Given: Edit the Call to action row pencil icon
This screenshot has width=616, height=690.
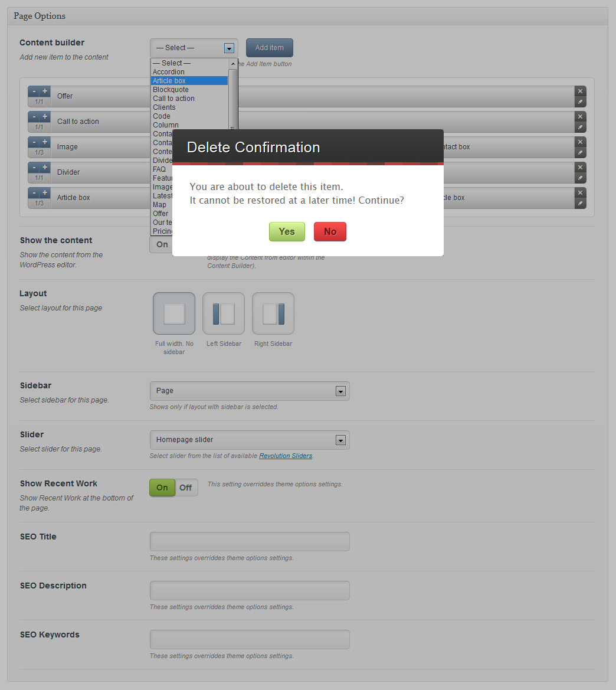Looking at the screenshot, I should click(580, 127).
